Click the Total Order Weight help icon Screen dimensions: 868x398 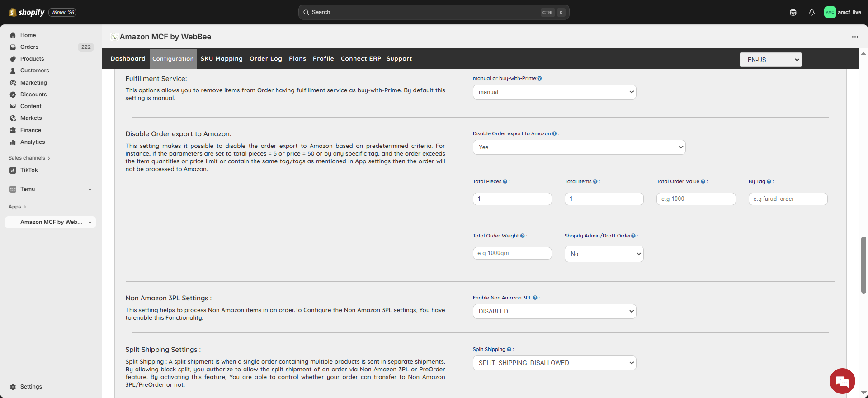pyautogui.click(x=523, y=236)
